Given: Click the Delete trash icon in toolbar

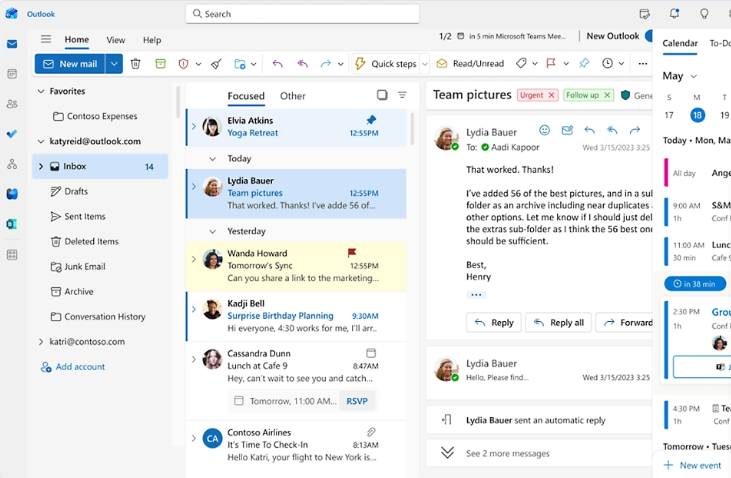Looking at the screenshot, I should [x=135, y=63].
